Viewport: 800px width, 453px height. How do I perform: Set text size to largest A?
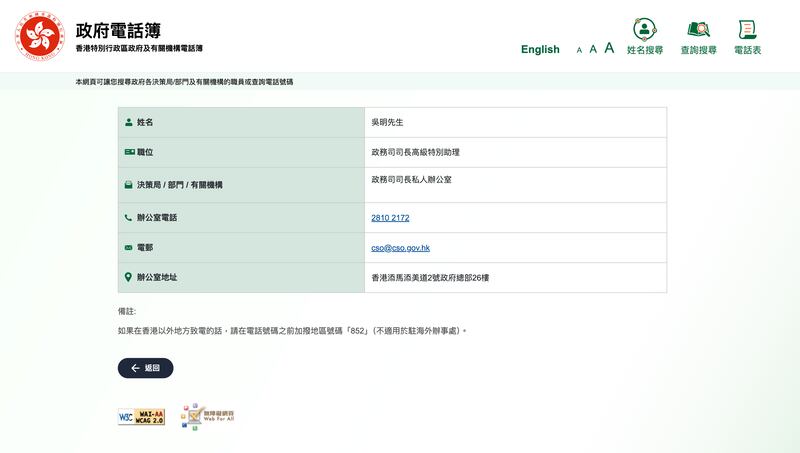pyautogui.click(x=609, y=48)
